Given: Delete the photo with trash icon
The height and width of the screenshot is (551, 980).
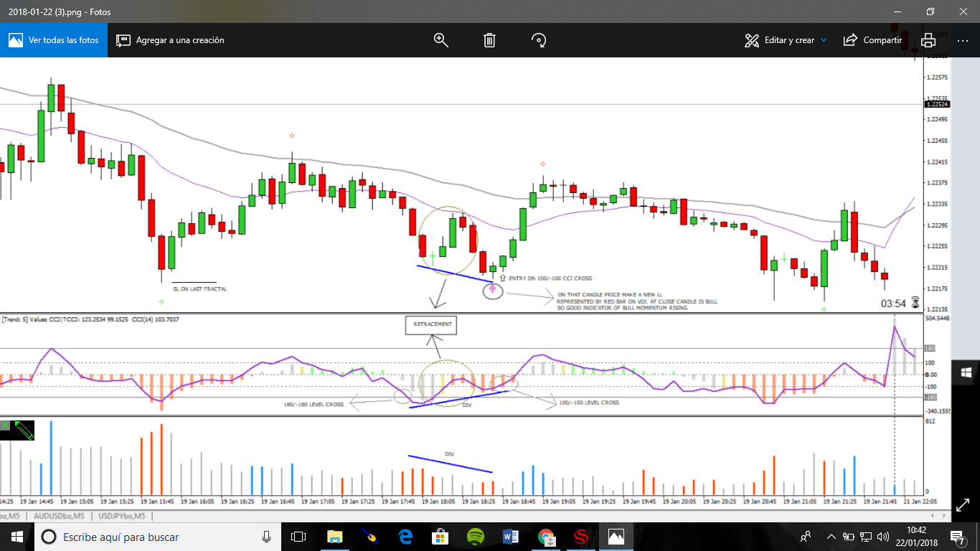Looking at the screenshot, I should [489, 40].
